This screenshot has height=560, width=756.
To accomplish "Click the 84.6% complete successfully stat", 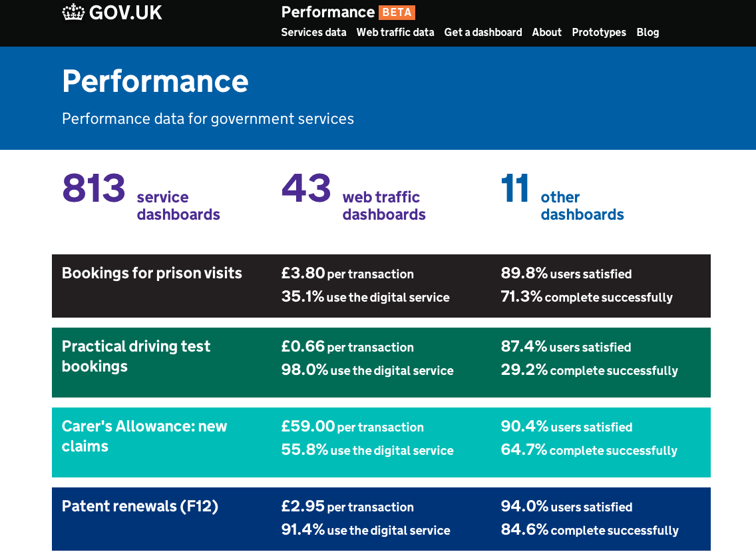I will click(x=588, y=531).
